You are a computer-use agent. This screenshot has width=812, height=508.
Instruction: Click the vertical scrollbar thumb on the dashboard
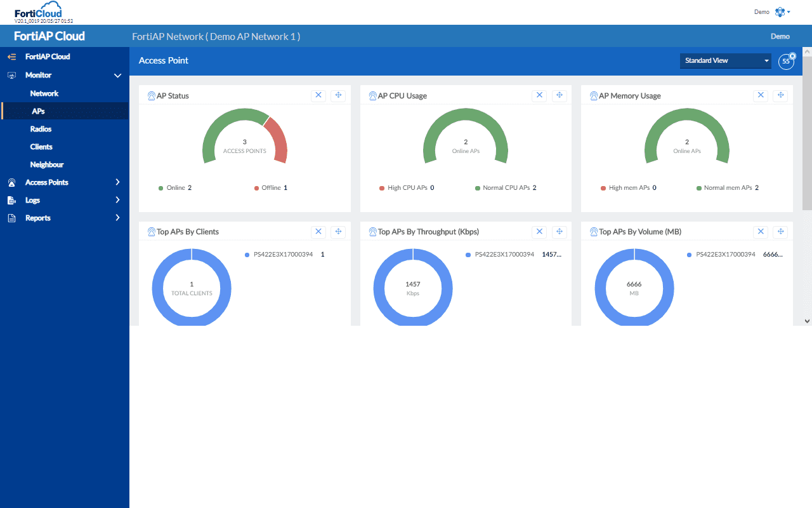point(807,133)
